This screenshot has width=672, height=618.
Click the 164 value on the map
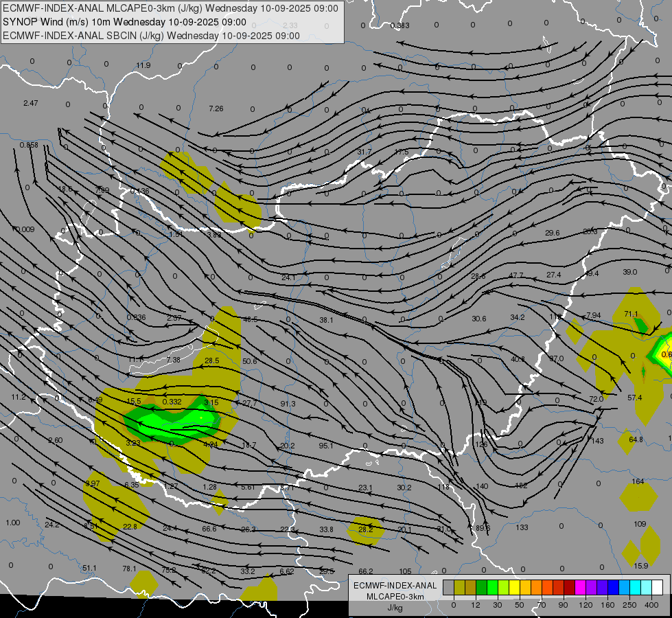[638, 481]
